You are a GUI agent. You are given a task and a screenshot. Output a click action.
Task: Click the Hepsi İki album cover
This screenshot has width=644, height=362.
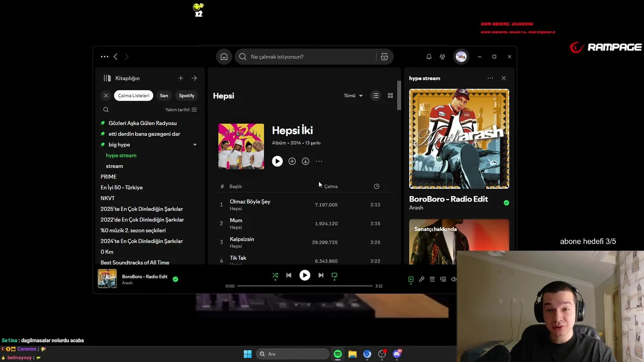[241, 146]
